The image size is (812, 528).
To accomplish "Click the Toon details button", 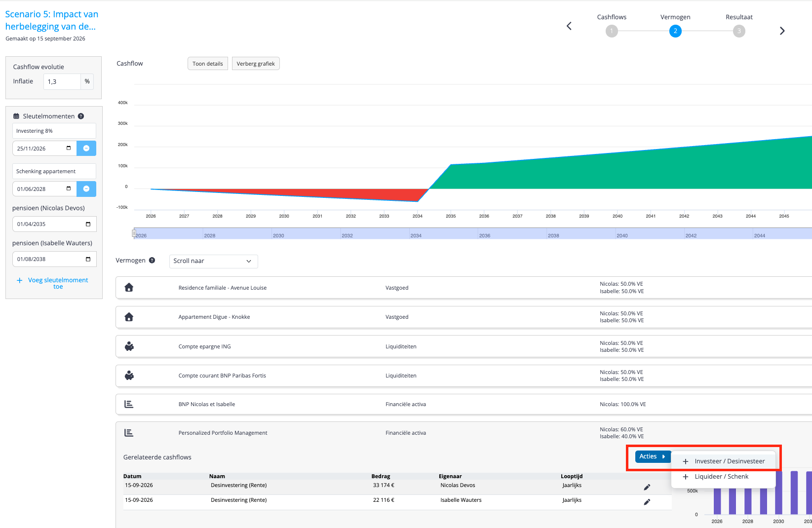I will tap(208, 64).
